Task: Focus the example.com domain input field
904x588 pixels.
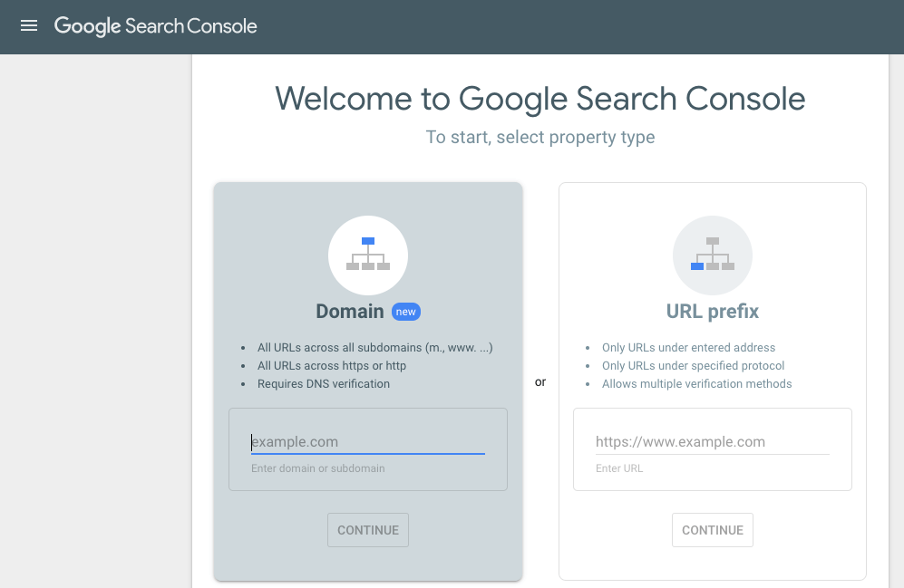Action: (368, 442)
